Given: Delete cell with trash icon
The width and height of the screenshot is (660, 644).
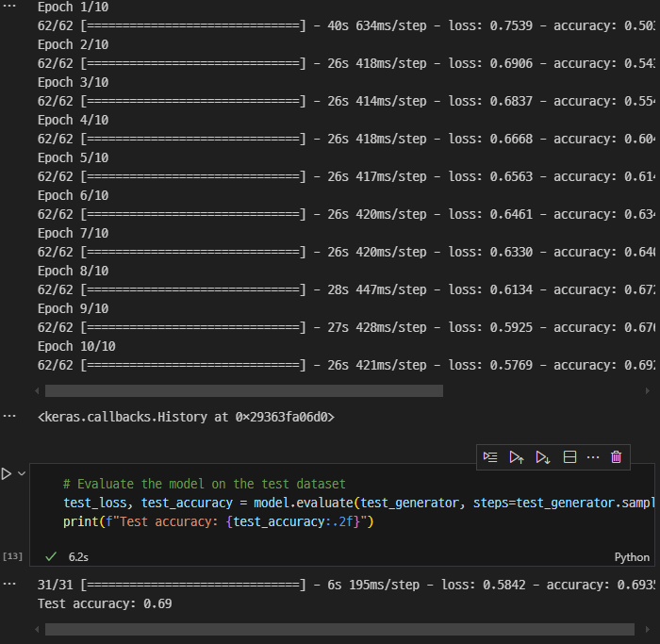Looking at the screenshot, I should [617, 457].
